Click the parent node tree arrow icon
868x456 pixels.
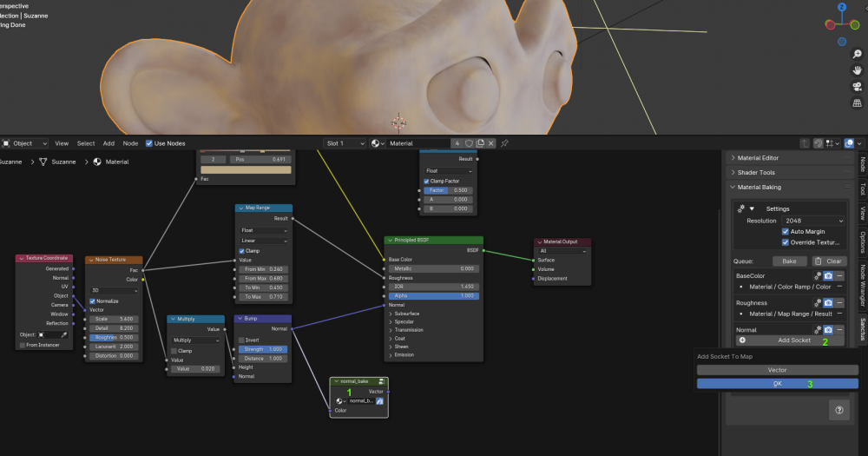coord(805,143)
